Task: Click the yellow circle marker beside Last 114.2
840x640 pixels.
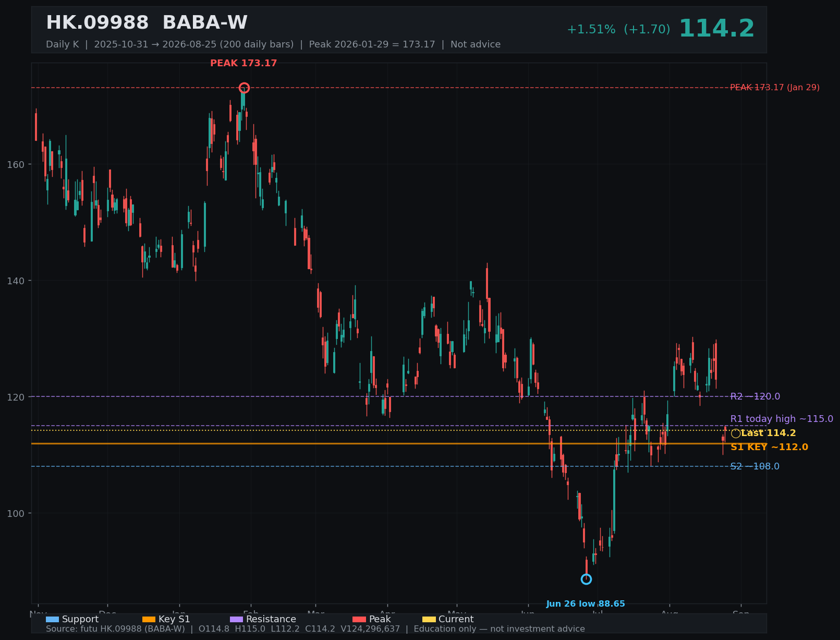Action: click(736, 433)
